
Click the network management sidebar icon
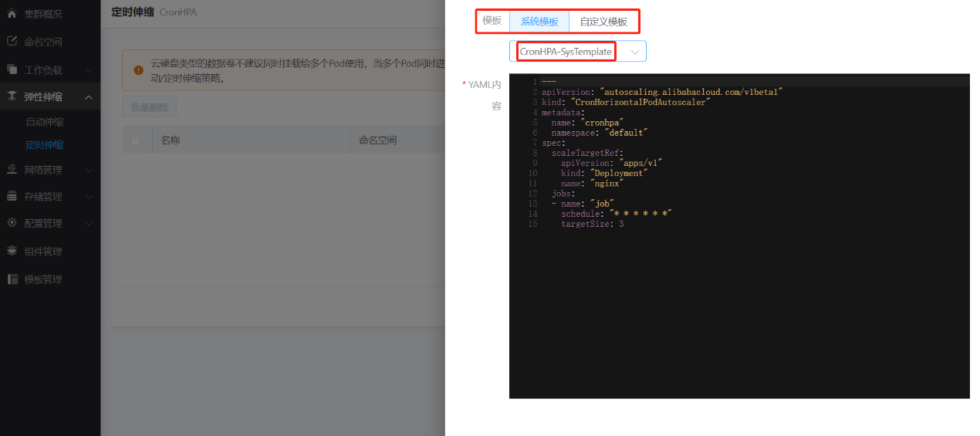coord(12,170)
